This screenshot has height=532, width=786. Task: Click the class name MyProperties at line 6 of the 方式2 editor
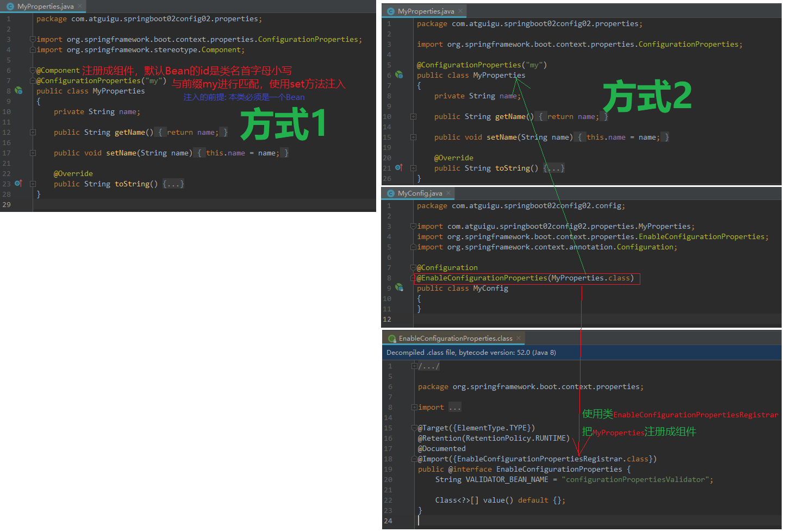(x=500, y=75)
